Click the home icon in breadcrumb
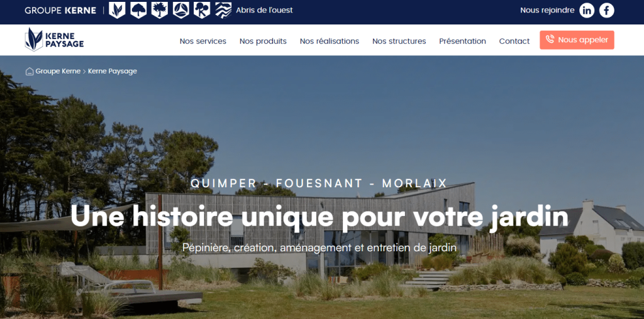Image resolution: width=644 pixels, height=319 pixels. pos(29,72)
